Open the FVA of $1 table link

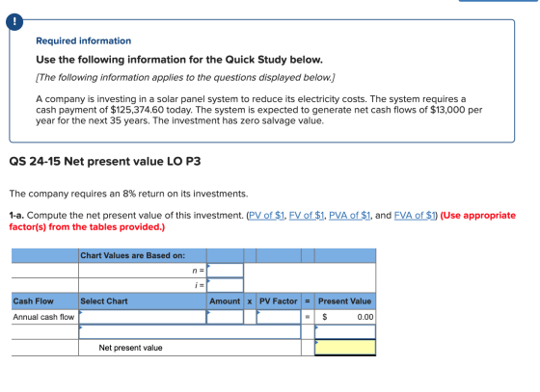click(x=415, y=215)
